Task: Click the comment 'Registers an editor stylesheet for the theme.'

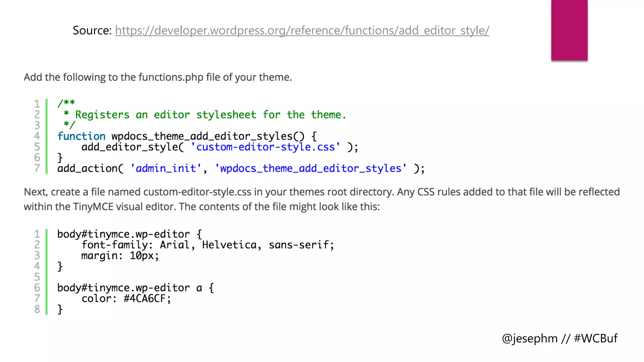Action: pos(210,115)
